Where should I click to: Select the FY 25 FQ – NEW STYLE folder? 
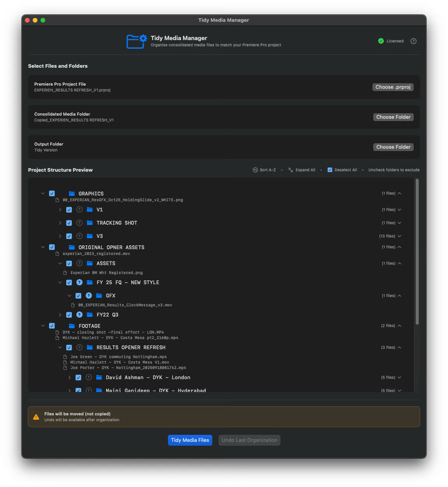[128, 283]
